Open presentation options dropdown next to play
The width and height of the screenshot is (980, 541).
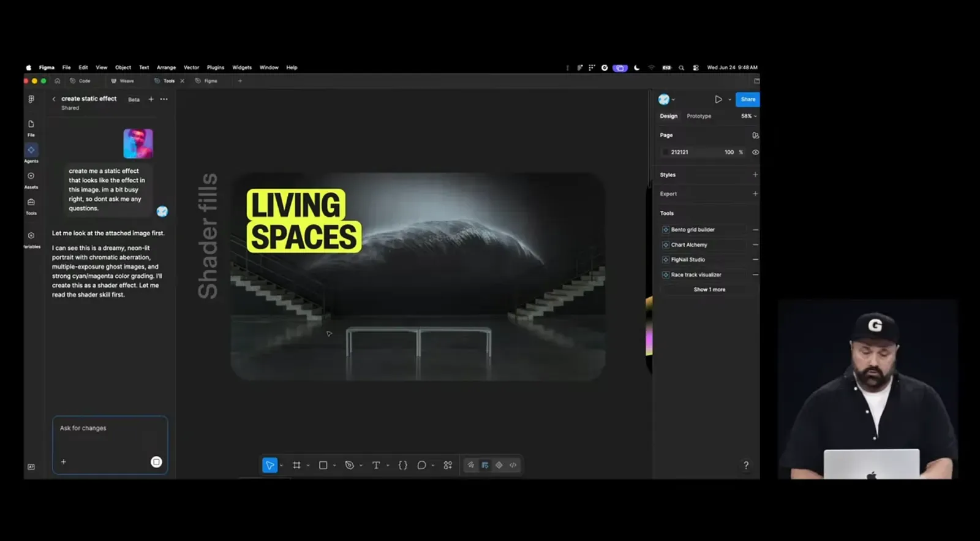click(x=730, y=99)
